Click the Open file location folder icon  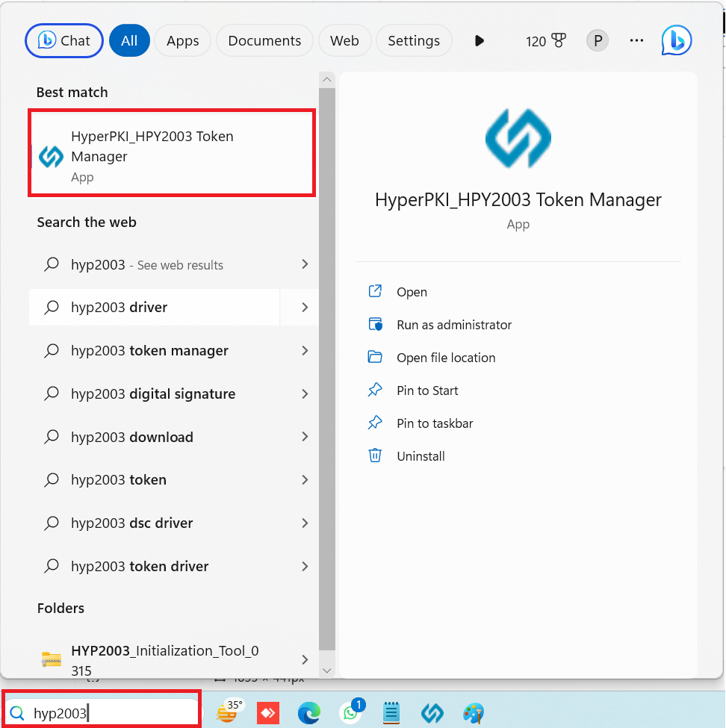[x=375, y=357]
